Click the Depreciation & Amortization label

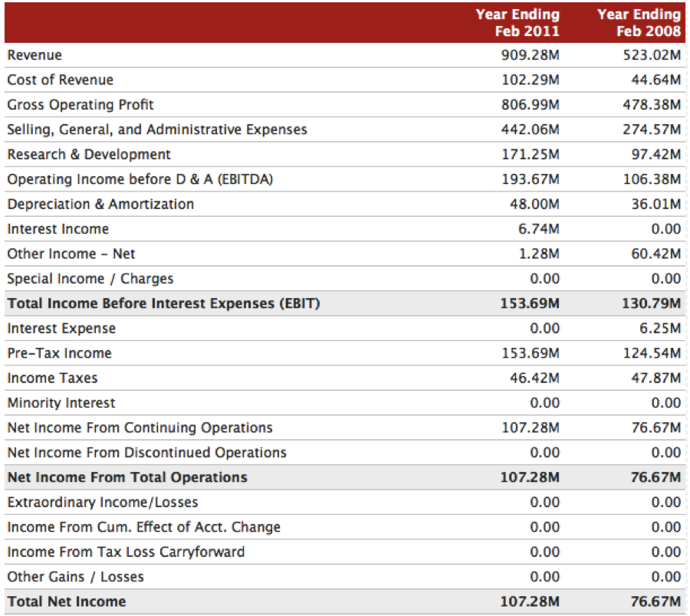coord(100,204)
